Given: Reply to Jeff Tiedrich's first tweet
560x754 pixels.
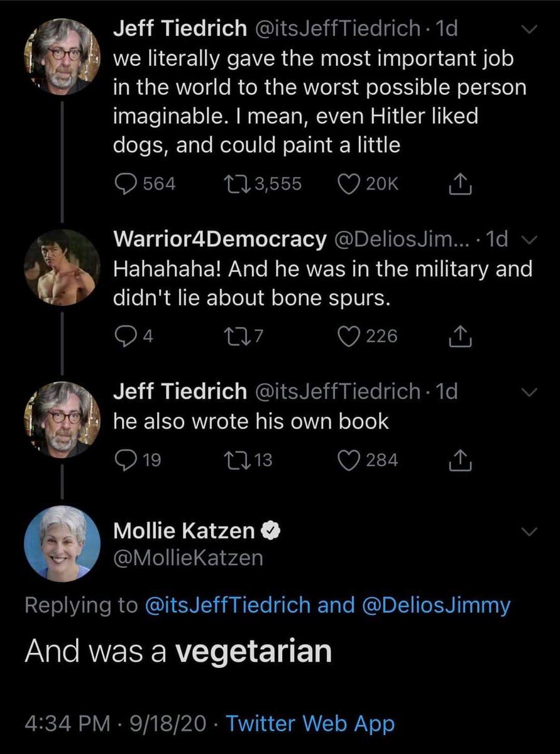Looking at the screenshot, I should click(x=128, y=183).
